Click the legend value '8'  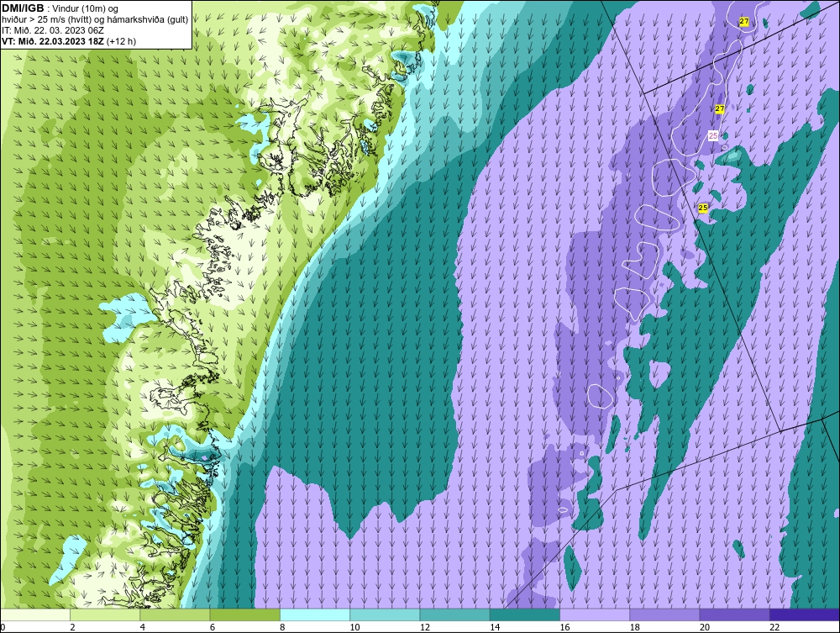click(x=282, y=628)
